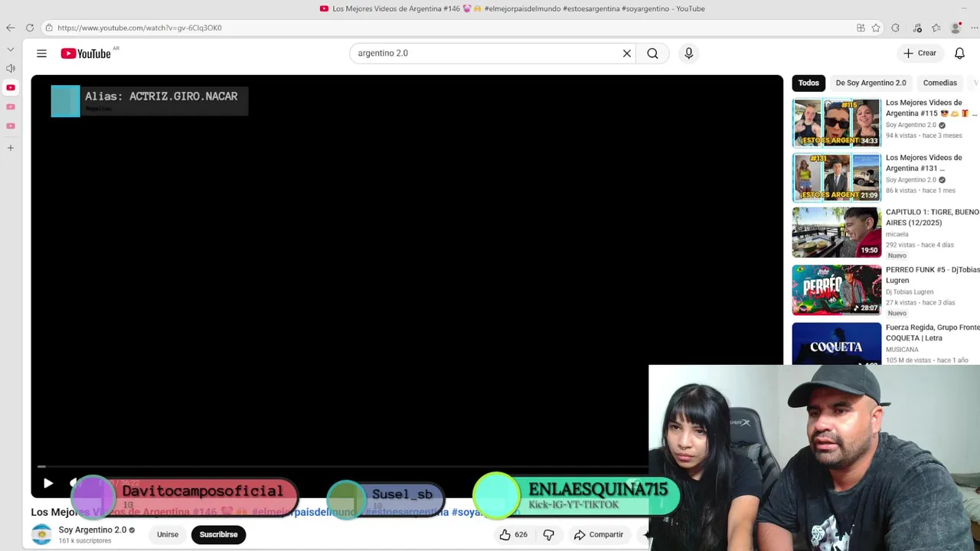Open the browser extensions puzzle icon
Screen dimensions: 980x551
896,28
